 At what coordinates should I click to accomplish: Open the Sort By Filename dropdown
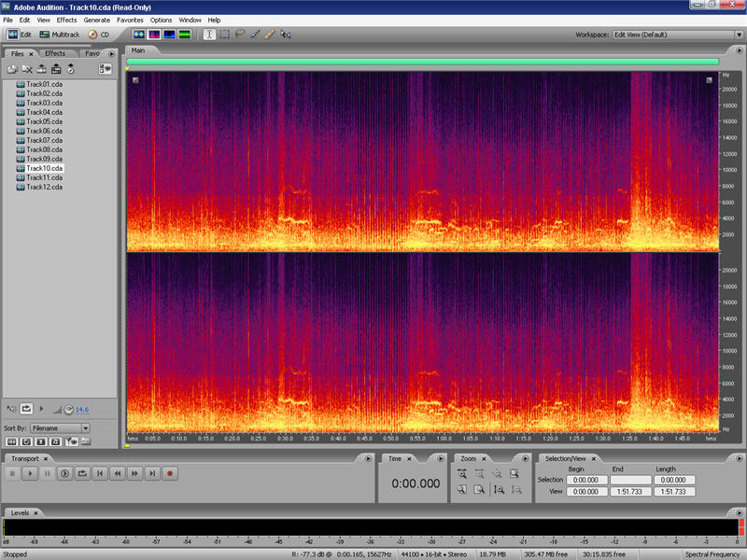tap(61, 427)
